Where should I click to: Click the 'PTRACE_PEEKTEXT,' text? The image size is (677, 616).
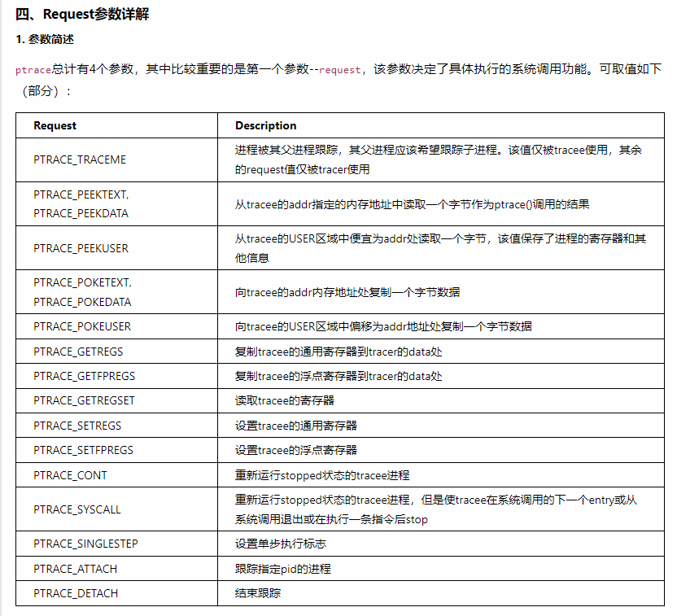point(81,194)
